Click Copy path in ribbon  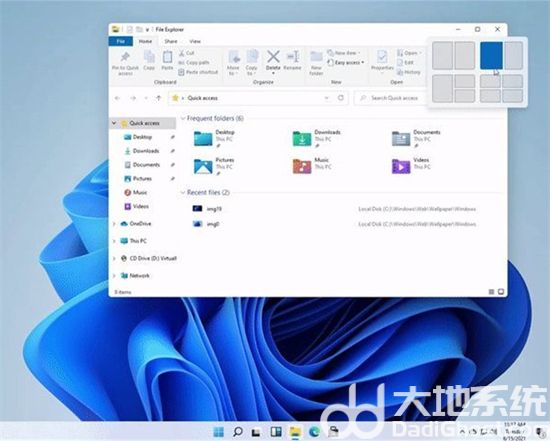pyautogui.click(x=194, y=62)
